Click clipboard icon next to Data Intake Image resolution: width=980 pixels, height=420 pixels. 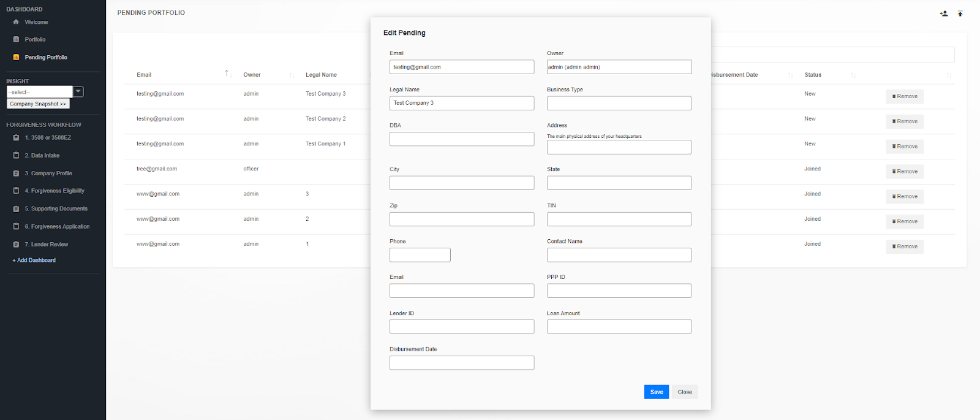pyautogui.click(x=16, y=156)
